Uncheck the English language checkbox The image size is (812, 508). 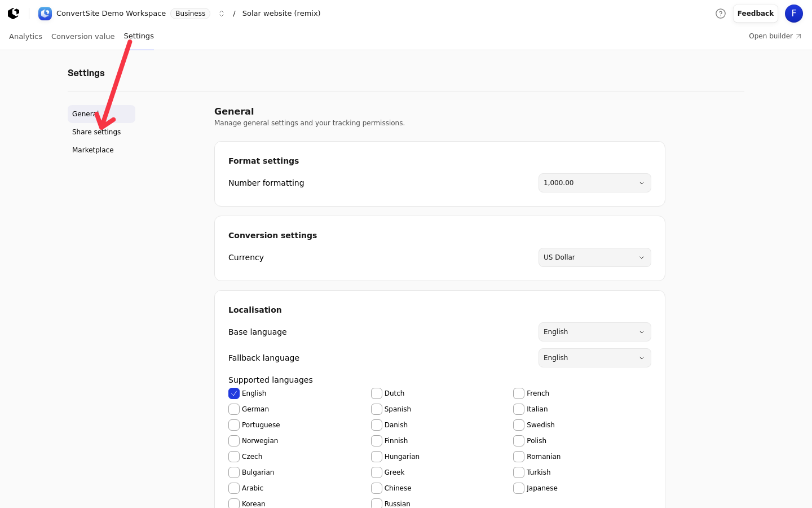click(234, 393)
